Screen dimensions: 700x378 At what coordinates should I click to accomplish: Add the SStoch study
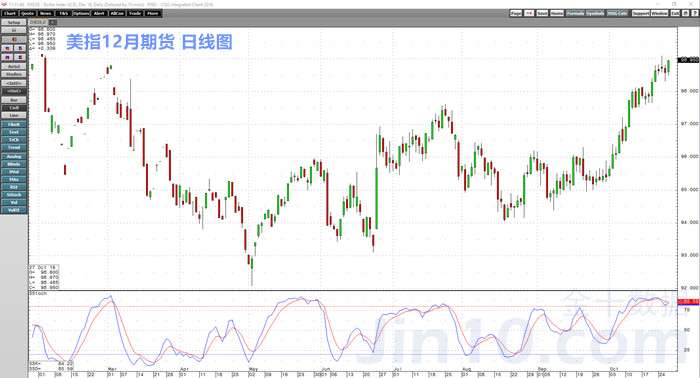click(x=14, y=195)
